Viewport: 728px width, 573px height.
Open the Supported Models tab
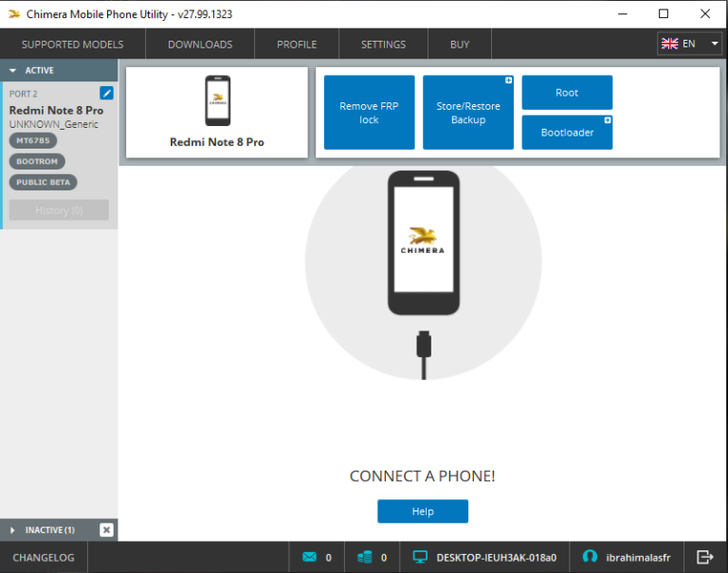click(x=72, y=45)
